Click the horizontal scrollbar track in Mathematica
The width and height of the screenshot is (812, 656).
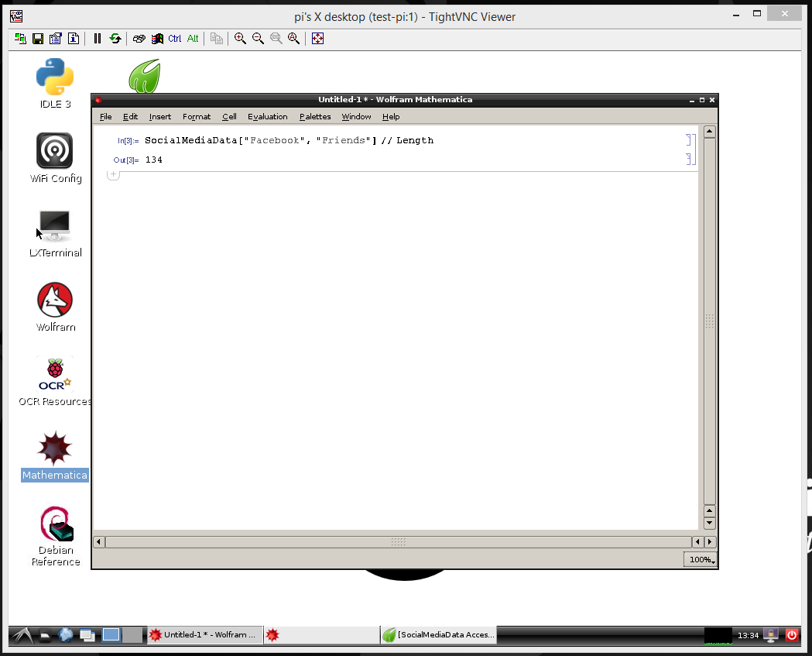coord(398,542)
